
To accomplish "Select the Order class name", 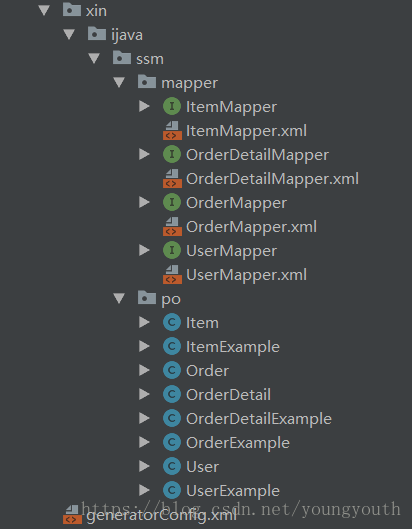I will pyautogui.click(x=208, y=371).
